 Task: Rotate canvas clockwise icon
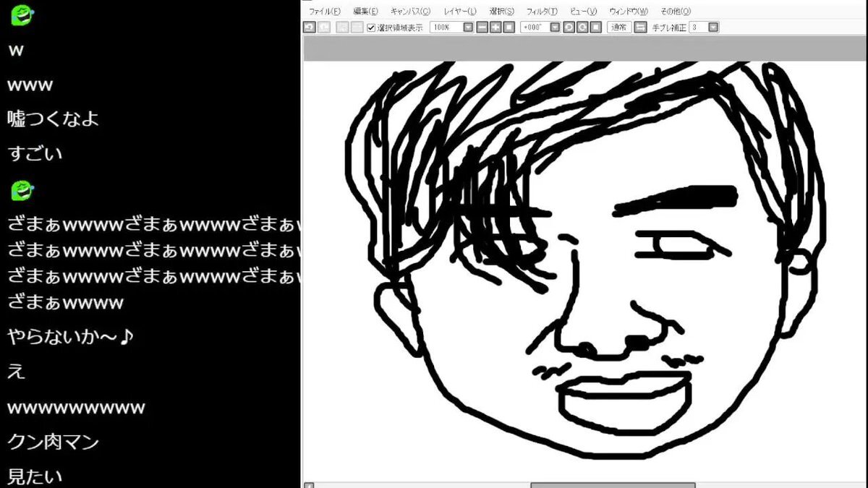582,27
